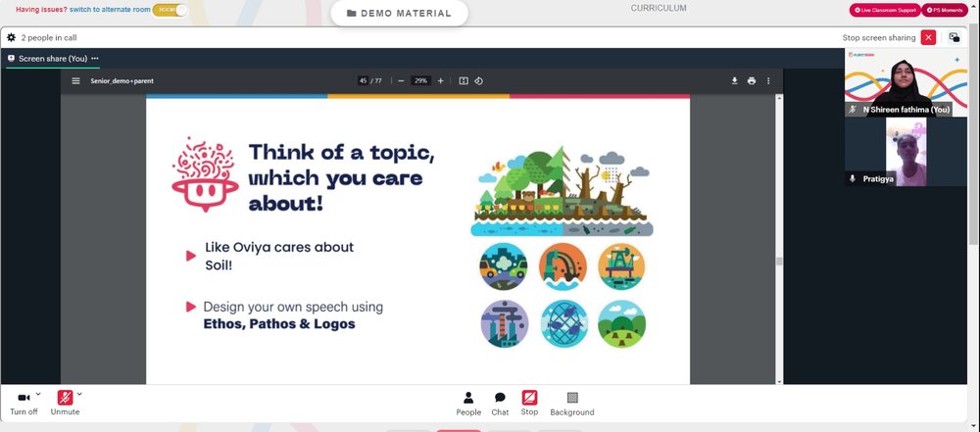Click the PDF vertical scrollbar thumb
This screenshot has width=980, height=432.
779,262
